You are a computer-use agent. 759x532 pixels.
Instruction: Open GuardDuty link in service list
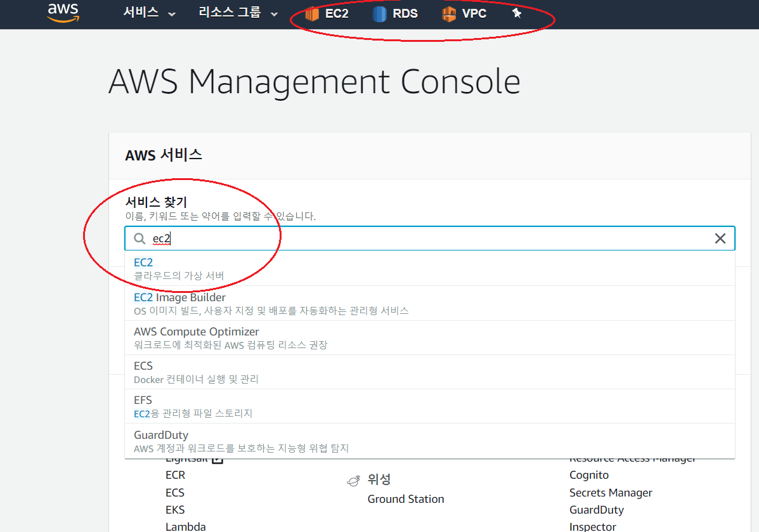click(596, 510)
